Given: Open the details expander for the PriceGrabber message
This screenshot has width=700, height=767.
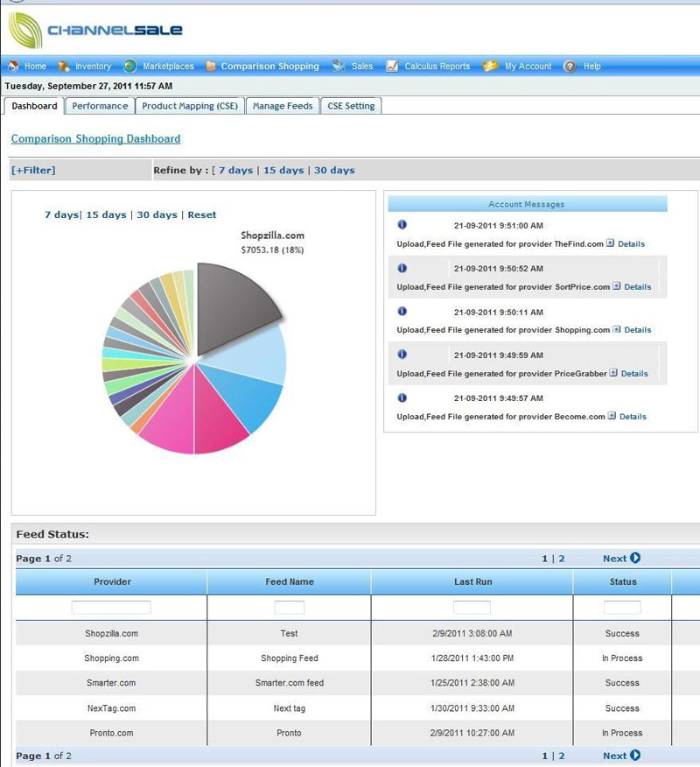Looking at the screenshot, I should click(612, 373).
